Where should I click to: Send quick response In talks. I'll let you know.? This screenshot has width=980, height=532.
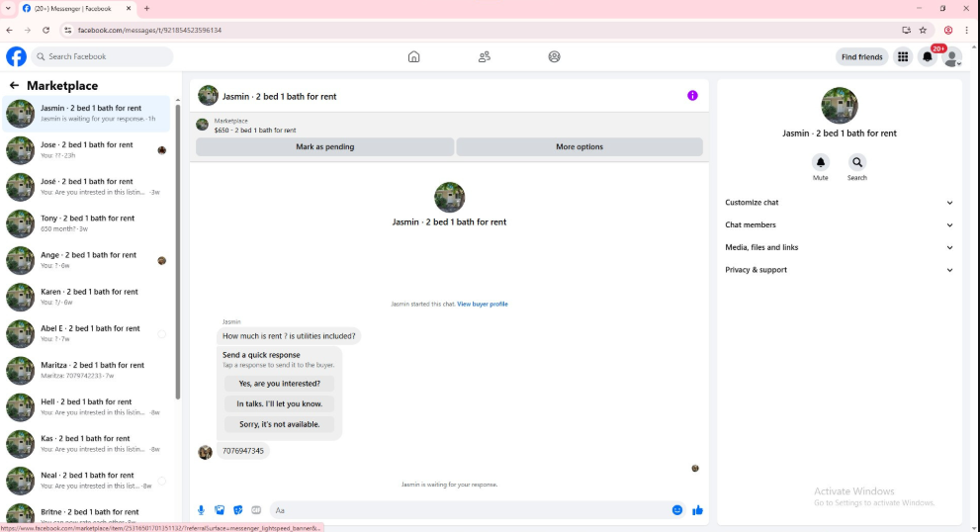pyautogui.click(x=280, y=403)
